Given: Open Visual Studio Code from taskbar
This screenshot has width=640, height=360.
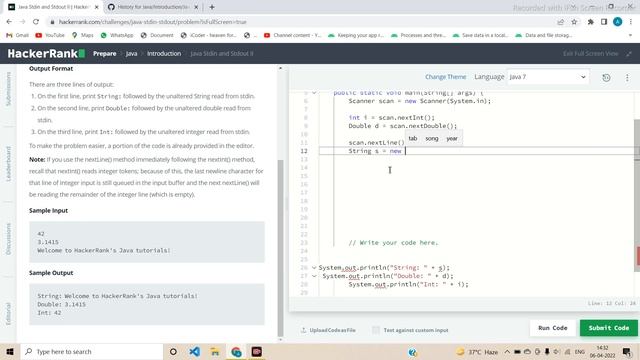Looking at the screenshot, I should (195, 351).
